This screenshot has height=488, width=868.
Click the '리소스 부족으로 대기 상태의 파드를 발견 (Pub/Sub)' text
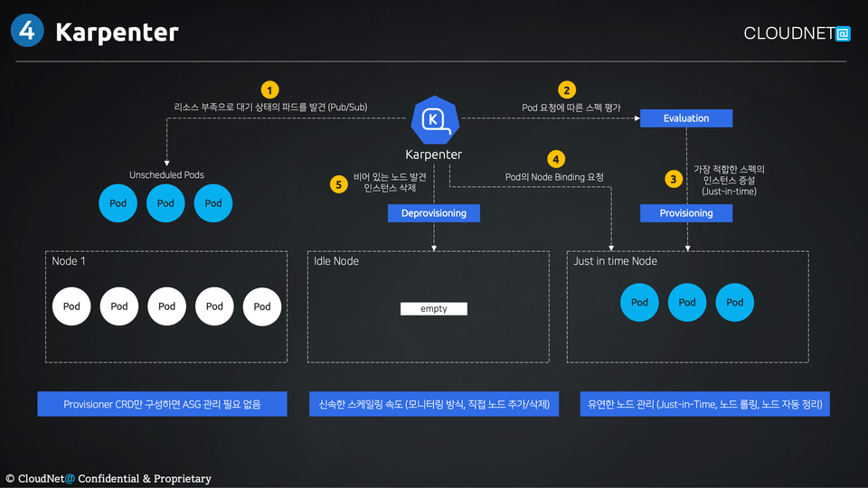[270, 107]
